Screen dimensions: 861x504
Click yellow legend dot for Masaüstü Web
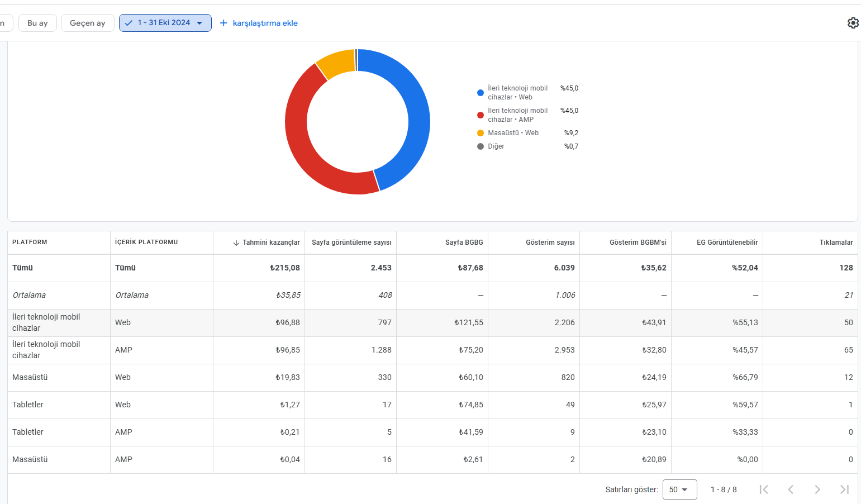481,133
